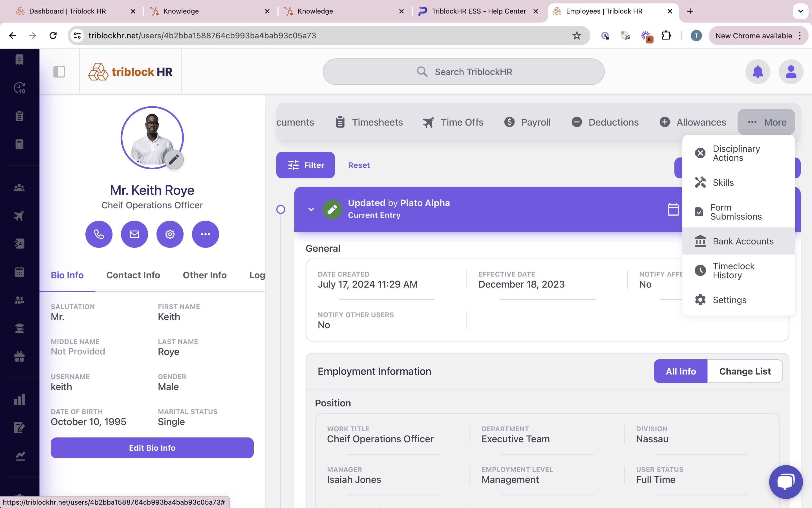812x508 pixels.
Task: Open the airplane time-off icon in sidebar
Action: pos(19,216)
